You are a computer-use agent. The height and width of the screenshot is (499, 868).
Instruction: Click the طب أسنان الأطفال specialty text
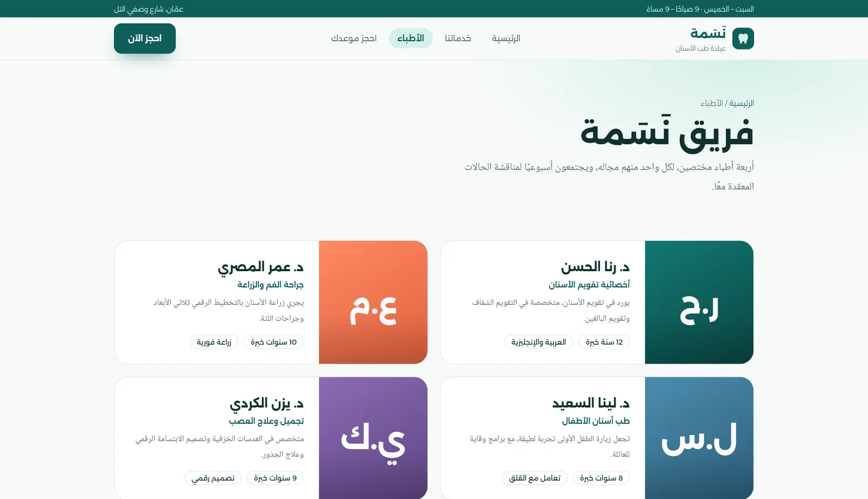tap(596, 420)
